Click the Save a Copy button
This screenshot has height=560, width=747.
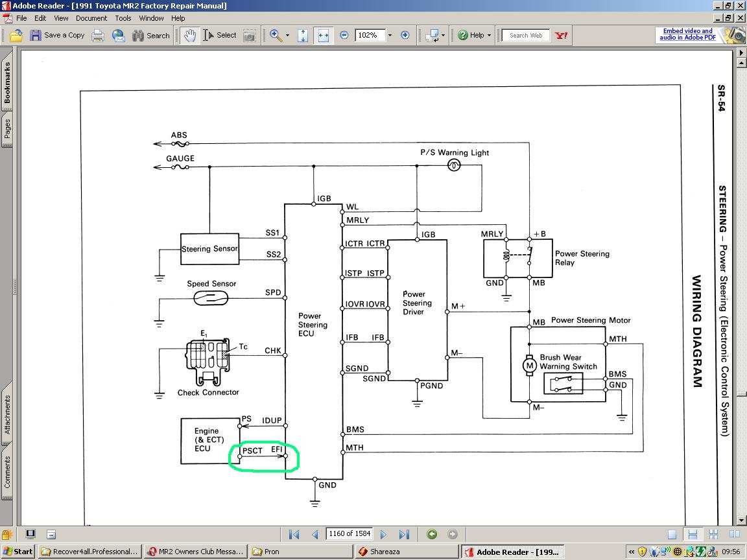click(x=57, y=36)
